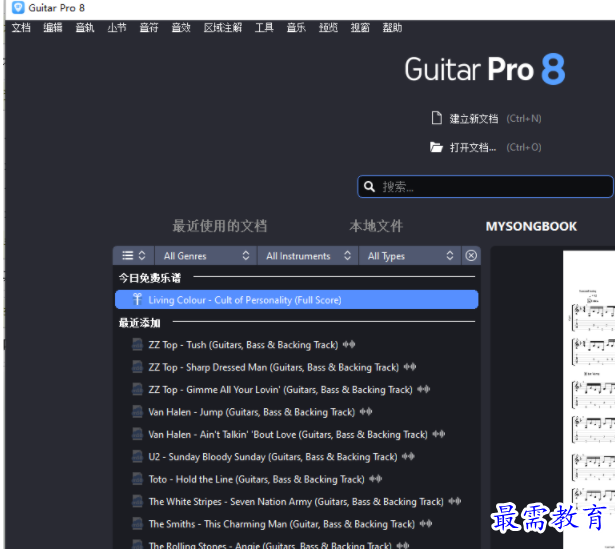615x549 pixels.
Task: Select the MYSONGBOOK tab
Action: click(x=531, y=226)
